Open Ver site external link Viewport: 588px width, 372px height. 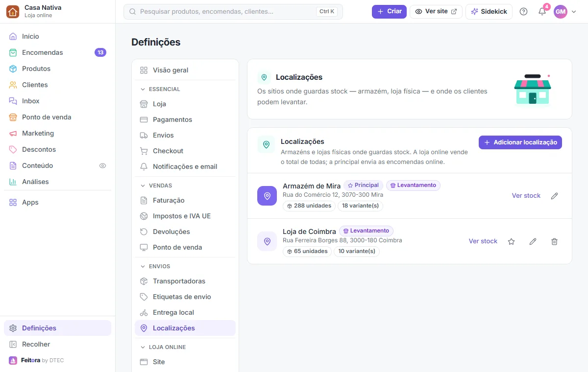(436, 12)
